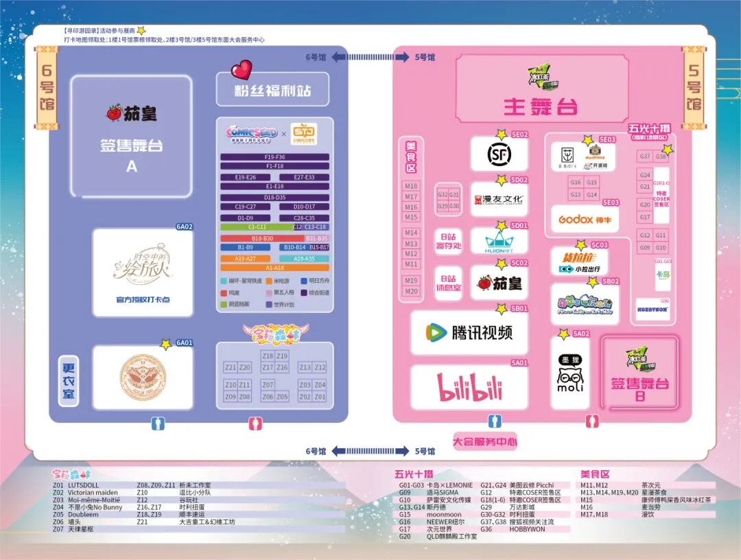Open the moli owl logo at booth 5A02
Screen dimensions: 741x560
tap(570, 373)
